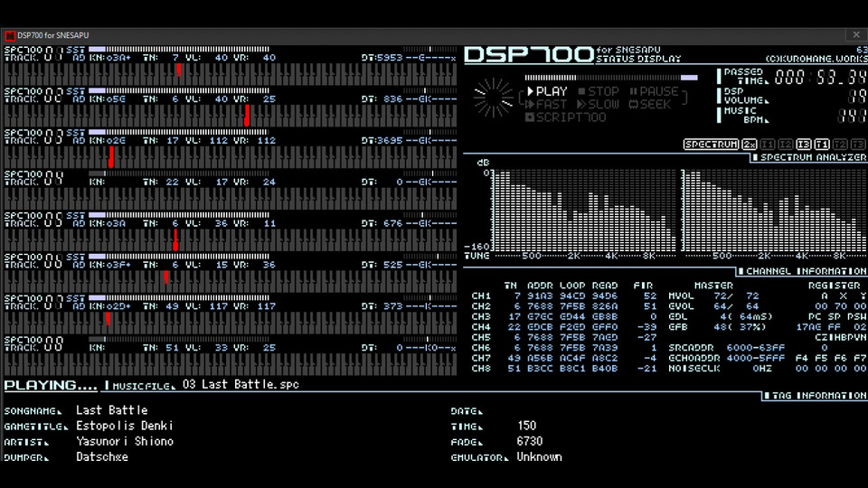
Task: Click the SEEK control
Action: 650,104
